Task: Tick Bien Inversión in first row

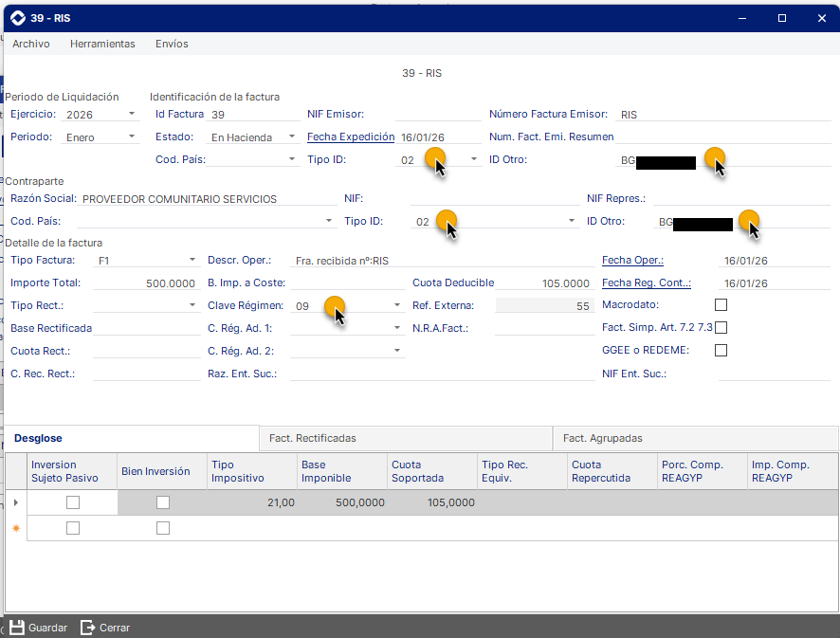Action: [163, 502]
